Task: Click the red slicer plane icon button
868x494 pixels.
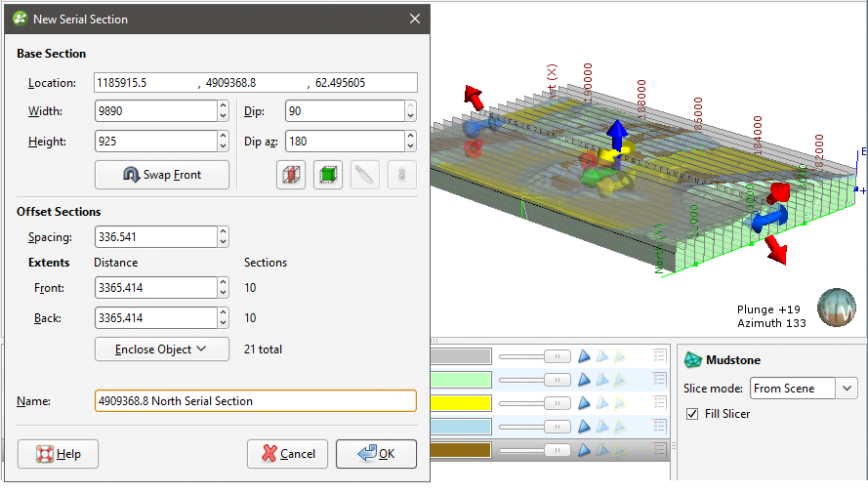Action: (x=291, y=176)
